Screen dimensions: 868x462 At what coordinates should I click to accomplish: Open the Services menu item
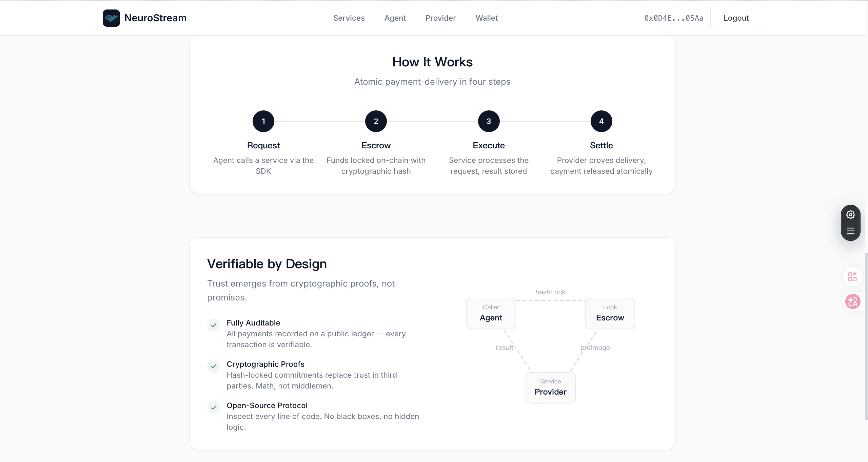click(349, 18)
